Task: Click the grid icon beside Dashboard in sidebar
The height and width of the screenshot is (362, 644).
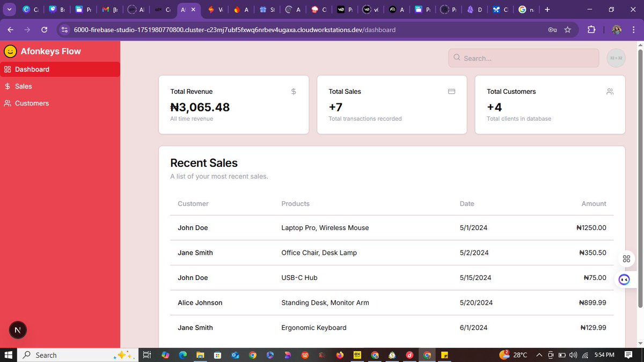Action: click(8, 69)
